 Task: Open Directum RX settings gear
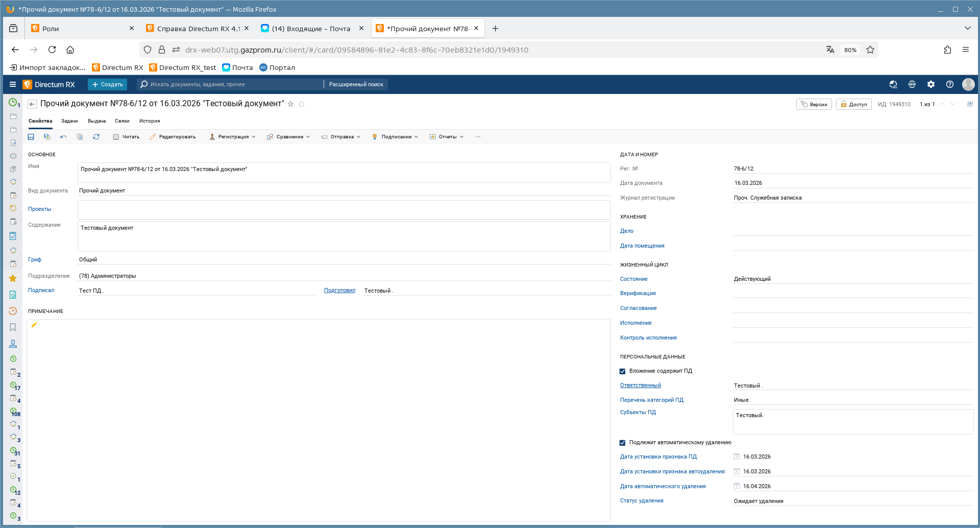931,84
